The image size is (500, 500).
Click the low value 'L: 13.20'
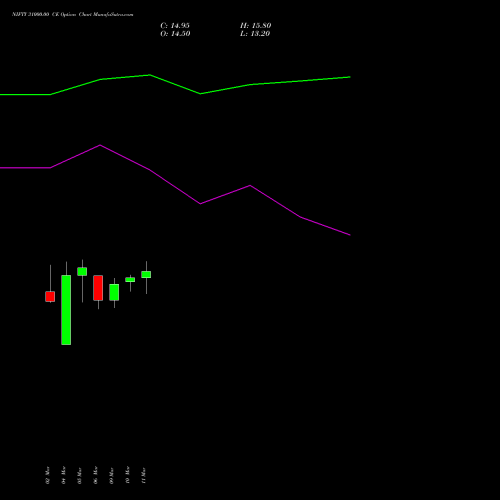coord(255,34)
